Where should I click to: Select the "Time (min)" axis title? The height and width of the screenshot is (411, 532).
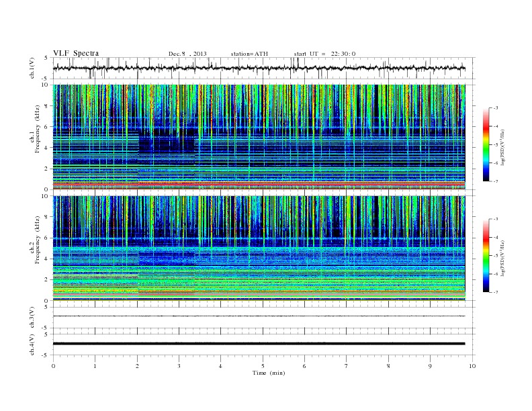point(269,373)
